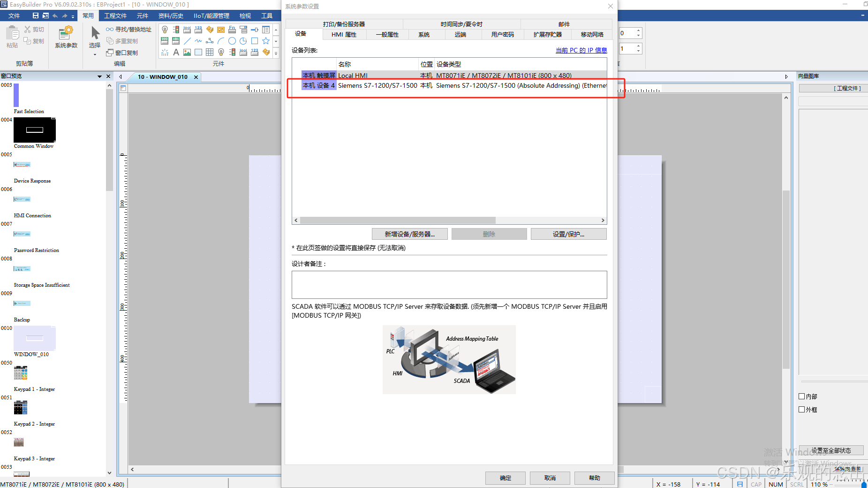Viewport: 868px width, 488px height.
Task: Click 帮助 button in dialog
Action: pyautogui.click(x=595, y=478)
